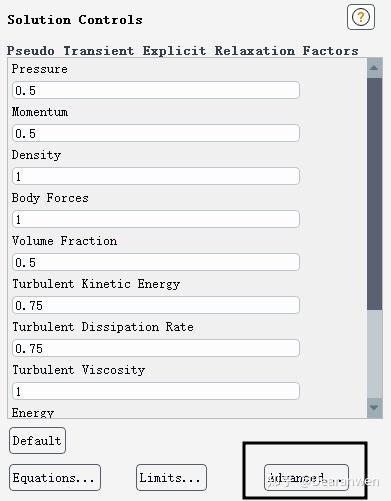The image size is (391, 501).
Task: Click the Pressure relaxation factor field
Action: click(x=156, y=90)
